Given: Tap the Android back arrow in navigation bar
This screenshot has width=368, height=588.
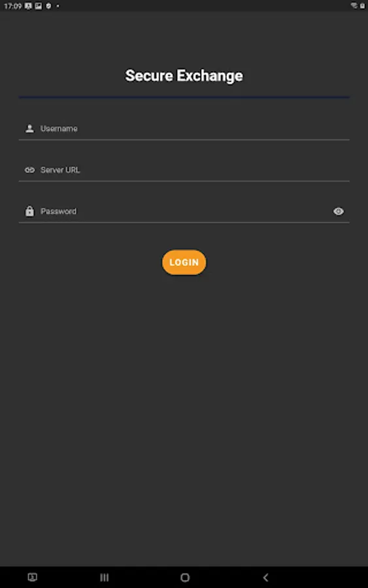Looking at the screenshot, I should point(265,577).
